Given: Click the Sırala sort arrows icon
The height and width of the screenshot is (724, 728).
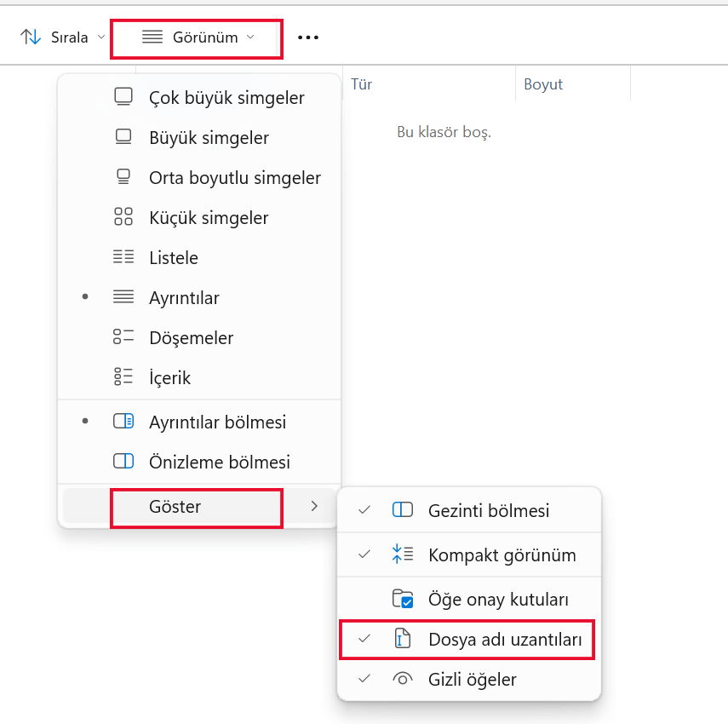Looking at the screenshot, I should pos(31,37).
